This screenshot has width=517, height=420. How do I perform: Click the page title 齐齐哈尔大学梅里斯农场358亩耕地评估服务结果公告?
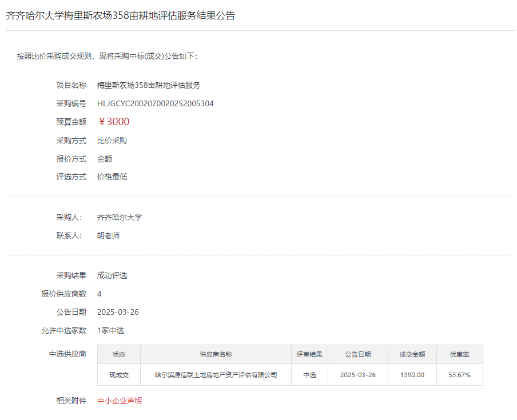tap(120, 15)
